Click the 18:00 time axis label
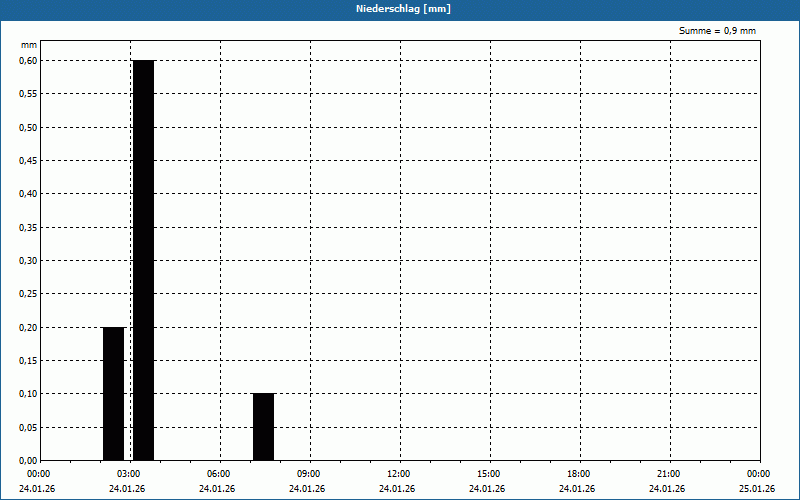Screen dimensions: 800x500 578,473
